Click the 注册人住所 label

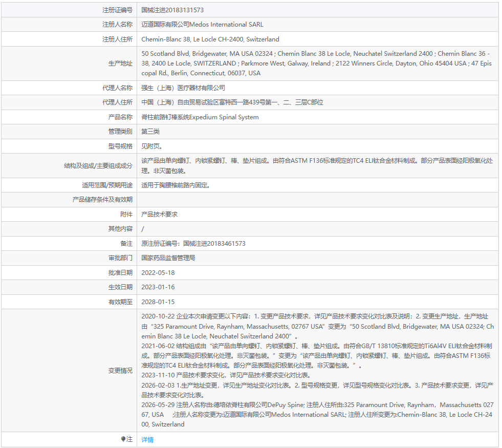coord(117,39)
